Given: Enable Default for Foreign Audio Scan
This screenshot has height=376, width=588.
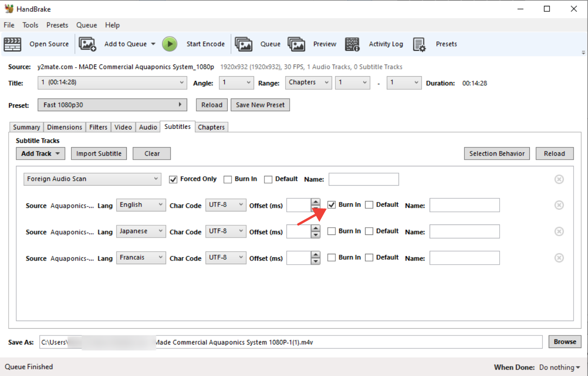Looking at the screenshot, I should (x=268, y=179).
